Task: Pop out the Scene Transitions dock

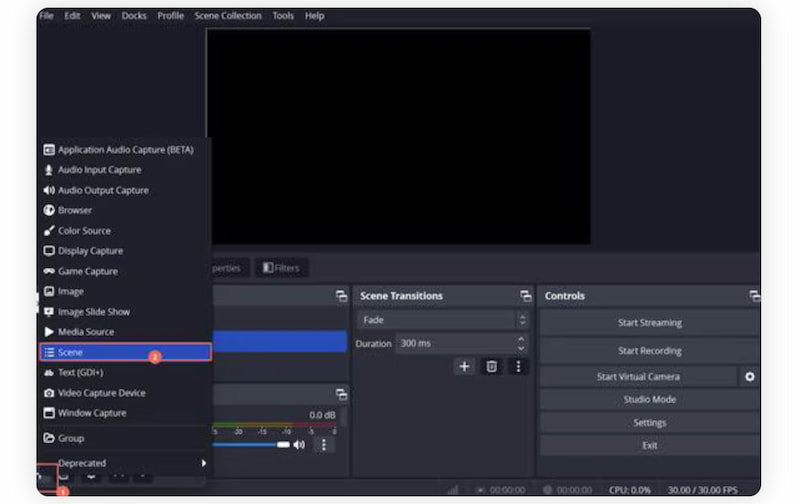Action: point(526,296)
